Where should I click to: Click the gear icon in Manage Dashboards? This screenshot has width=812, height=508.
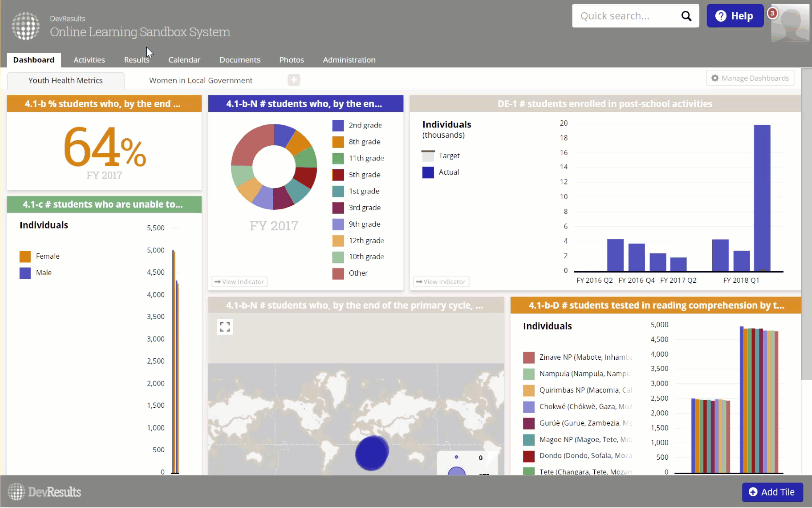point(715,78)
